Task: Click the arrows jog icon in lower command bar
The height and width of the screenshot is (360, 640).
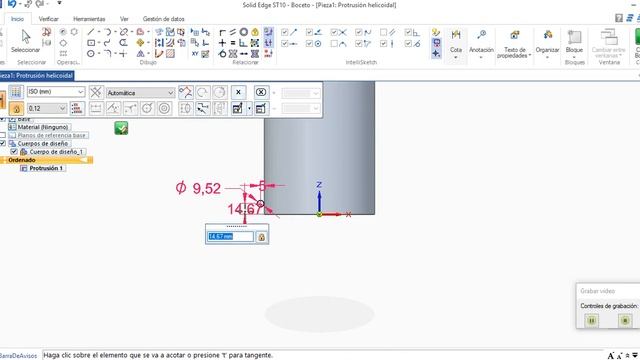Action: (202, 108)
